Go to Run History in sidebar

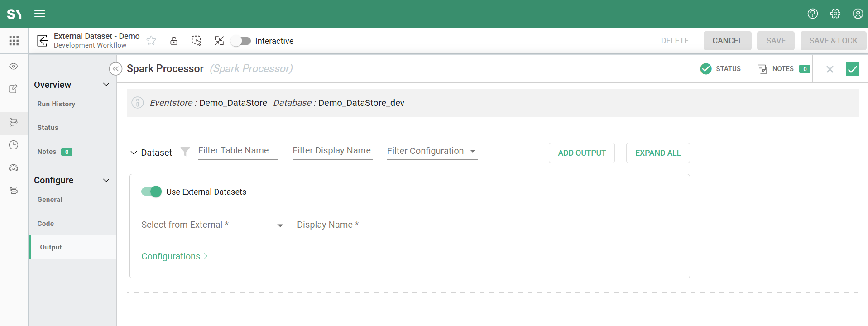coord(56,104)
